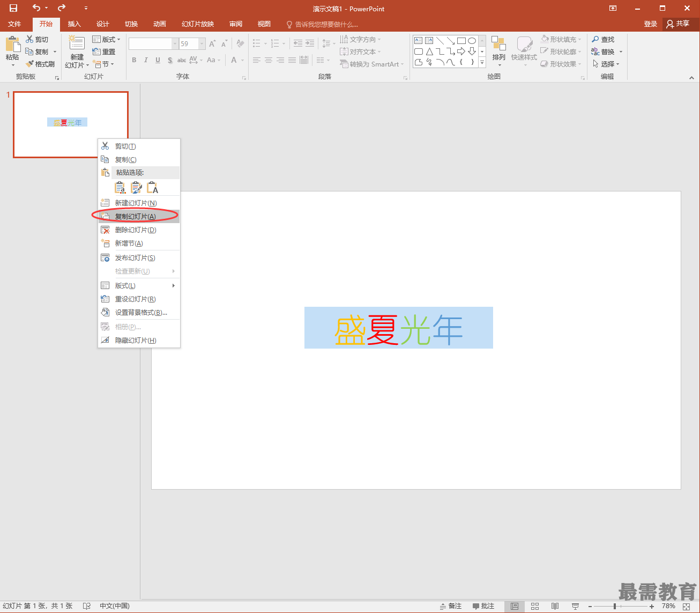
Task: Click the Paste clipboard icon in the ribbon
Action: (x=12, y=45)
